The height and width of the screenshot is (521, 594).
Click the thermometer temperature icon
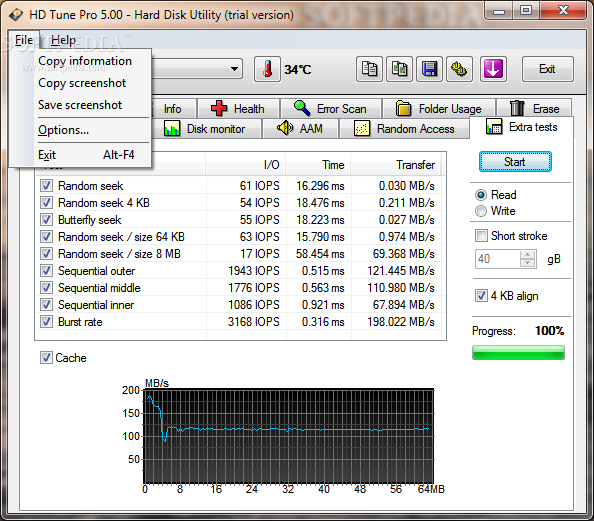click(267, 69)
